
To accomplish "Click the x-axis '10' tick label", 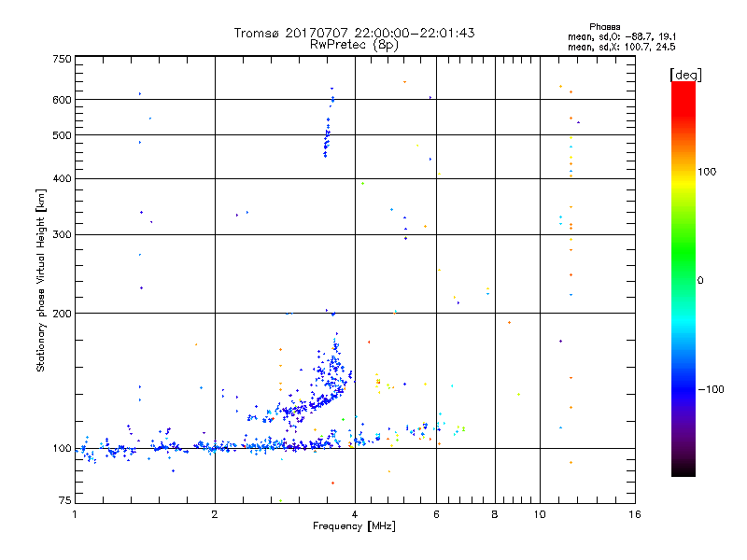I will [540, 514].
